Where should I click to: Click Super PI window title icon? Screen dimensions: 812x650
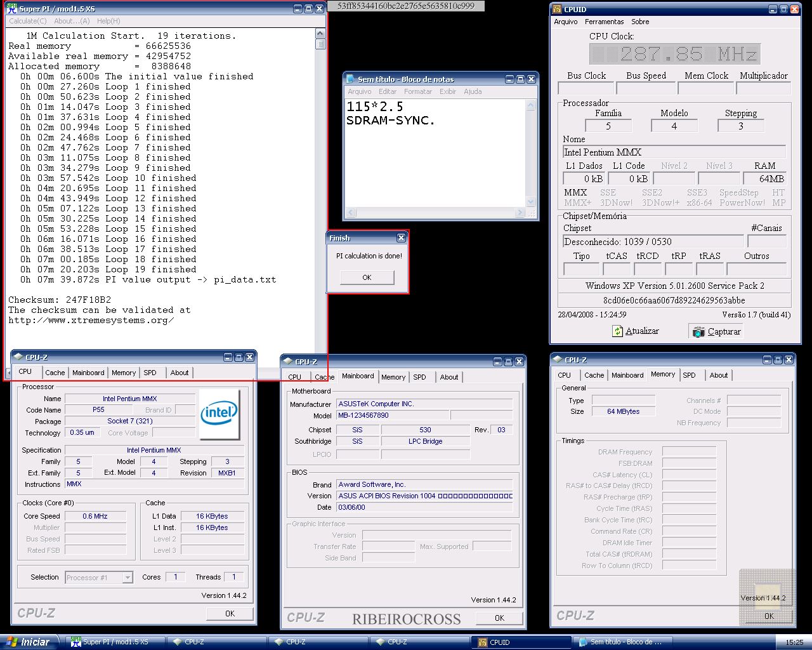click(11, 9)
